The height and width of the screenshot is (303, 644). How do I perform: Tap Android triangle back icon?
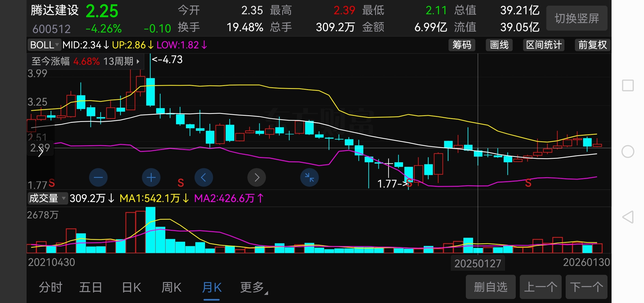pyautogui.click(x=628, y=217)
